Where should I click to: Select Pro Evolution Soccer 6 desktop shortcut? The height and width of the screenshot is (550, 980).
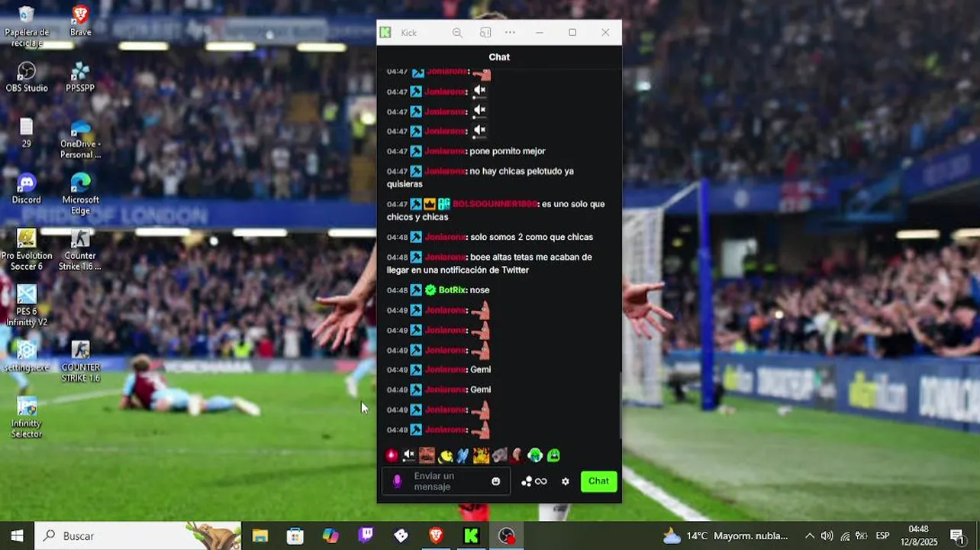pos(27,251)
